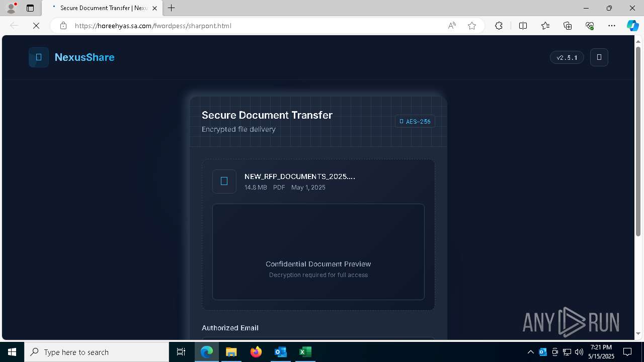View site information lock icon
Screen dimensions: 644x362
click(63, 26)
